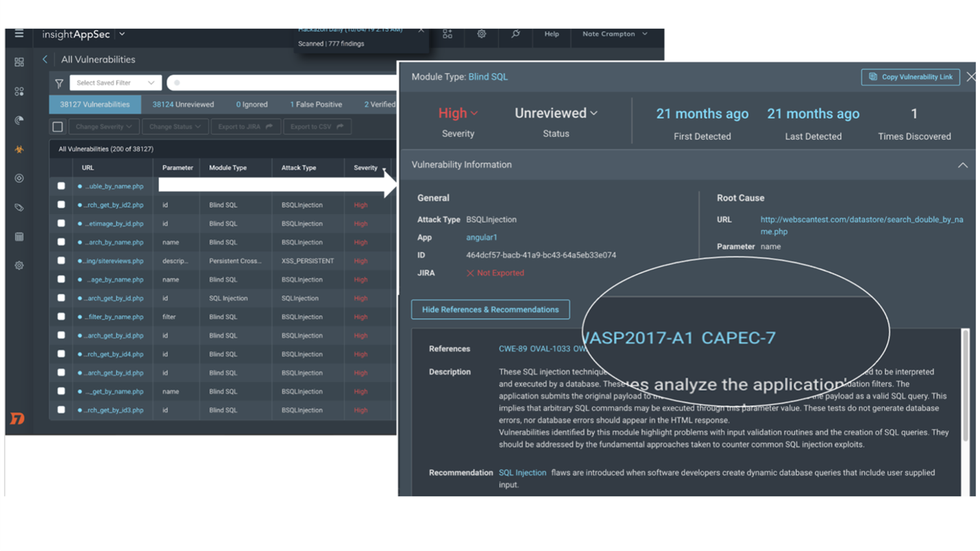Click Hide References & Recommendations button

490,309
